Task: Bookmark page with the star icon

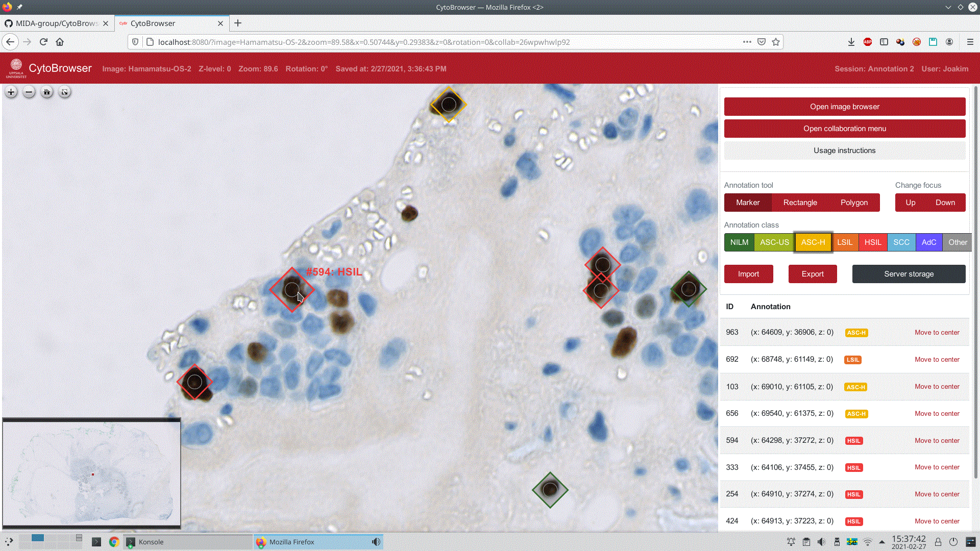Action: [776, 42]
